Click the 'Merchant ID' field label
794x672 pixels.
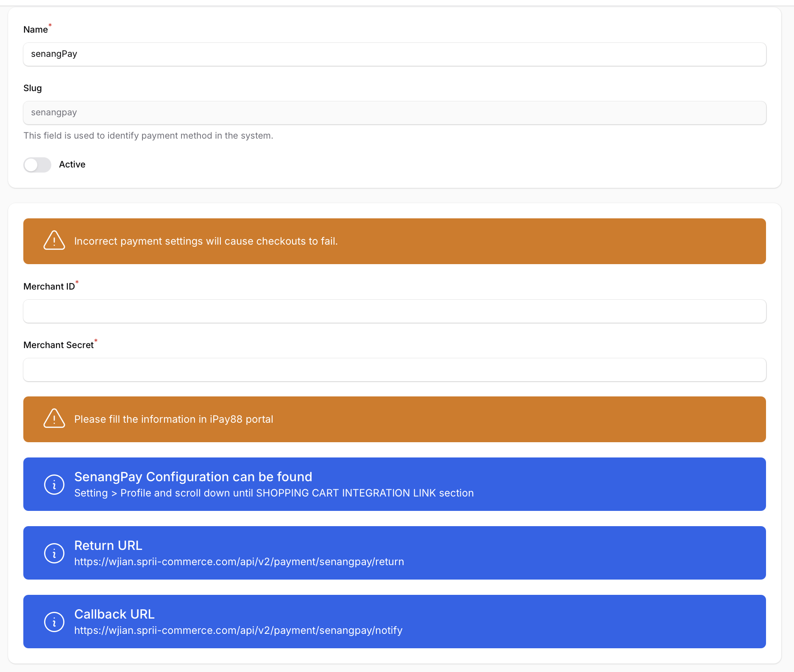click(x=49, y=287)
